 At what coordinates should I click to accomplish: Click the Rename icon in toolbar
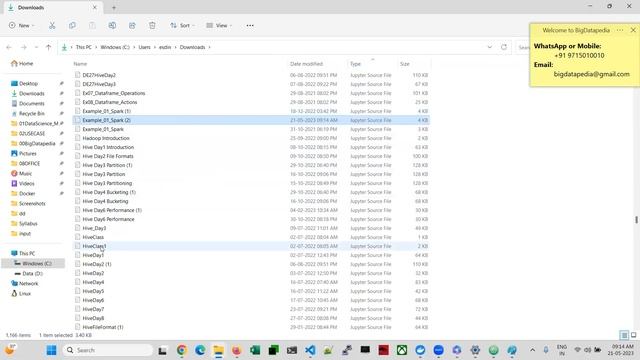tap(112, 26)
